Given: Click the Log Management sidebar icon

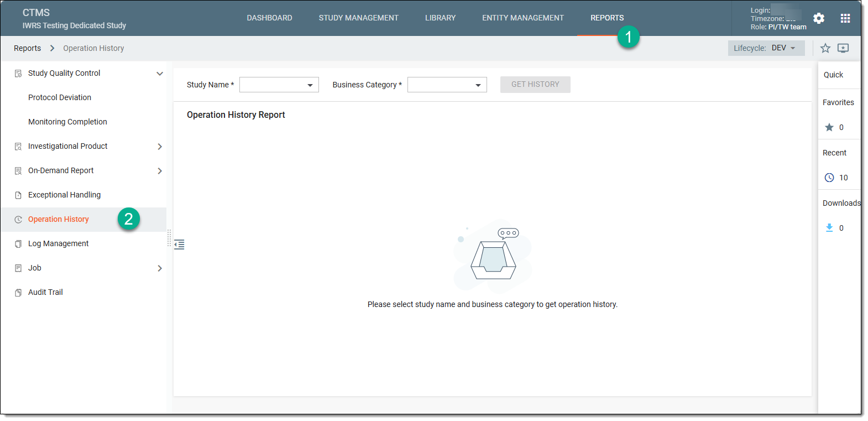Looking at the screenshot, I should 18,244.
